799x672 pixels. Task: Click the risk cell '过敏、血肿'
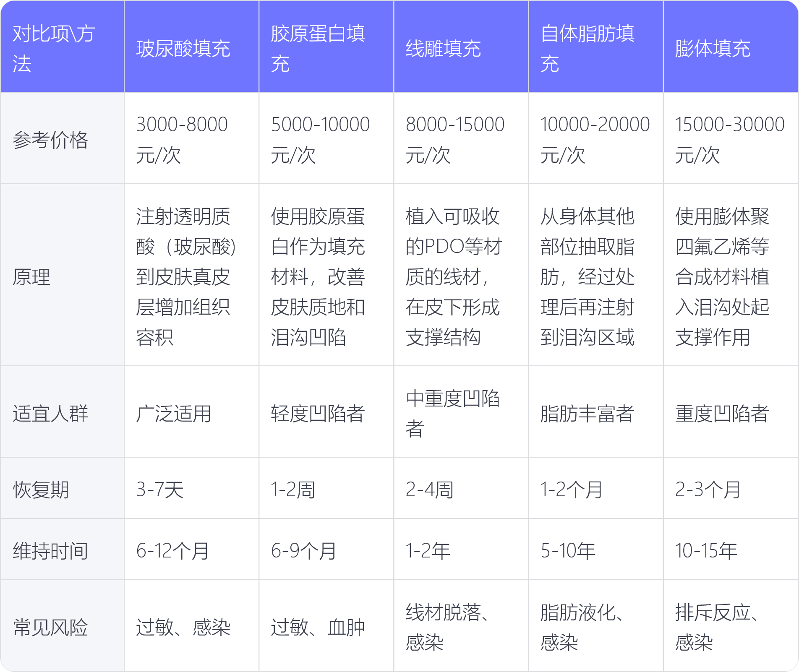tap(326, 625)
